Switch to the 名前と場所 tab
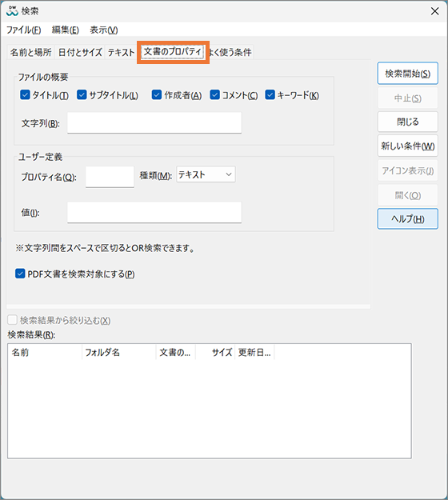The image size is (448, 500). tap(30, 52)
